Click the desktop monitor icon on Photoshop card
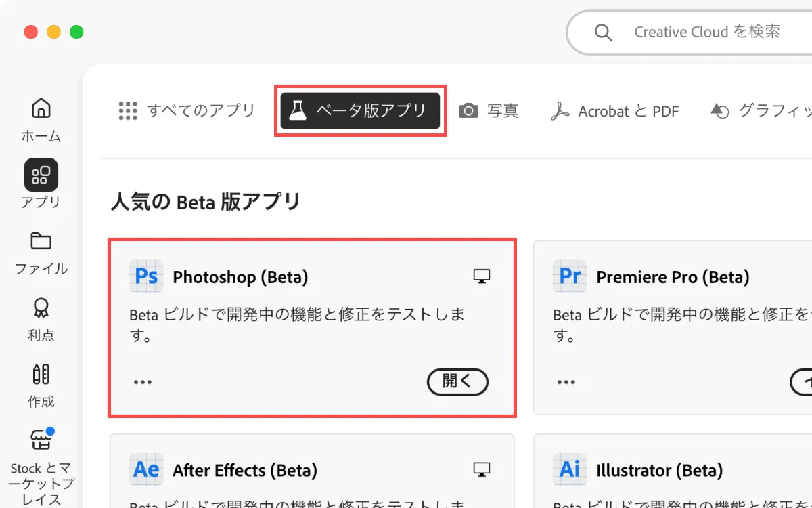Image resolution: width=812 pixels, height=508 pixels. point(481,276)
